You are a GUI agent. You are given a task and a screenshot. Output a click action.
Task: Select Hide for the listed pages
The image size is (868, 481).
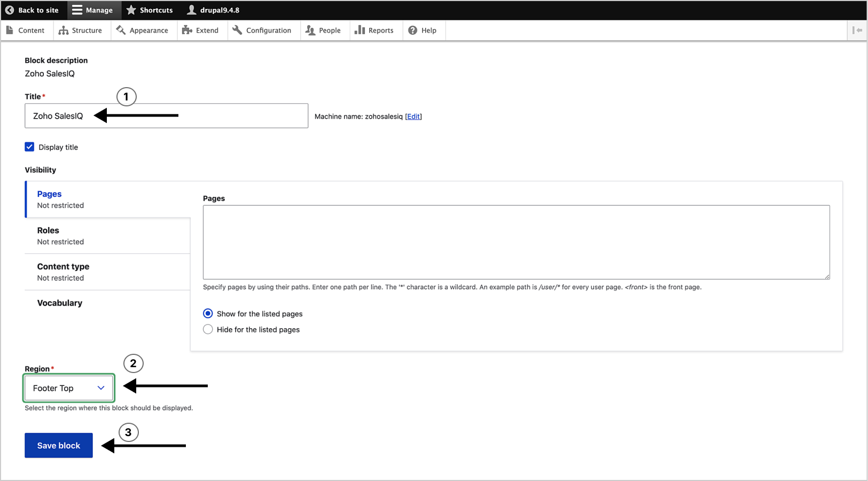tap(208, 330)
